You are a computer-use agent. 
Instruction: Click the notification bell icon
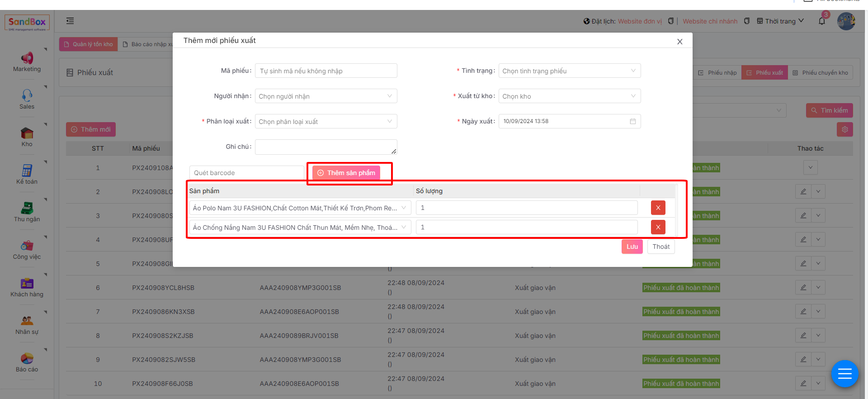coord(822,21)
